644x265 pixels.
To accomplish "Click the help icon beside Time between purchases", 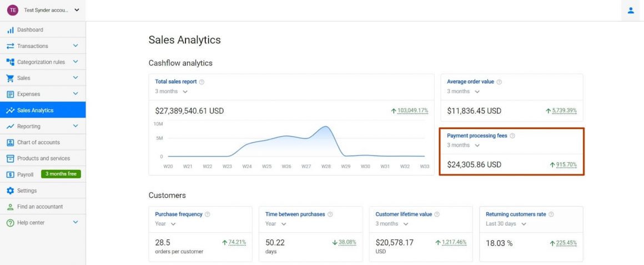I will [x=330, y=214].
